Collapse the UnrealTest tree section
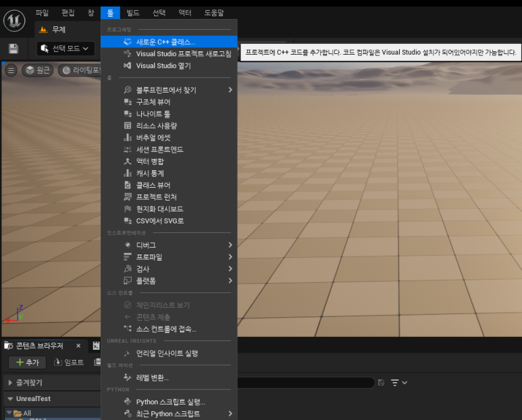The height and width of the screenshot is (420, 522). pos(10,398)
